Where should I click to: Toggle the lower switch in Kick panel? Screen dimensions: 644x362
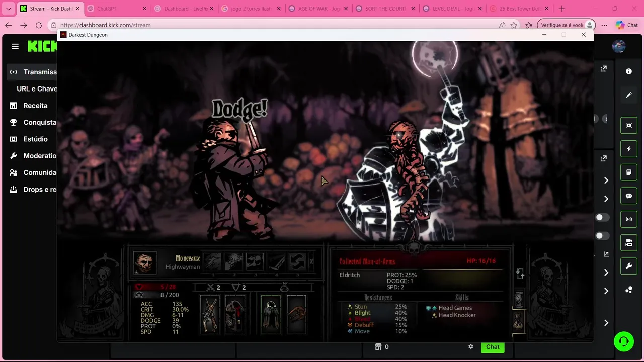point(602,236)
